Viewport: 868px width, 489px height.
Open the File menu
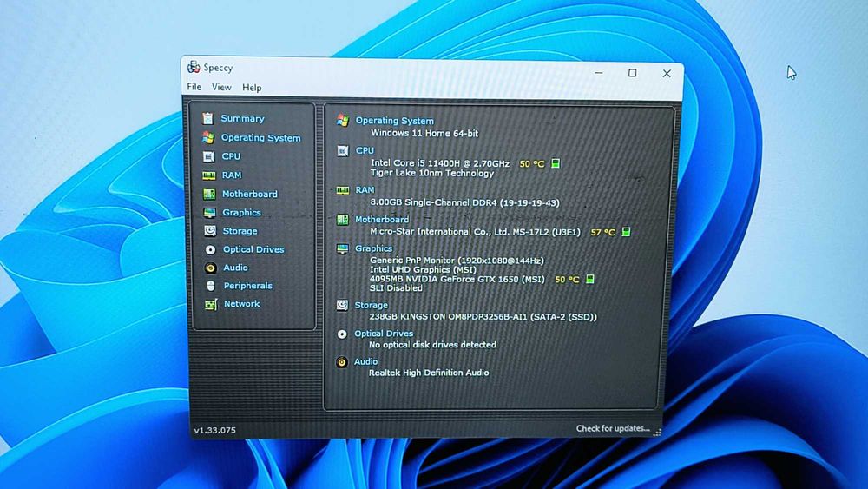tap(194, 87)
